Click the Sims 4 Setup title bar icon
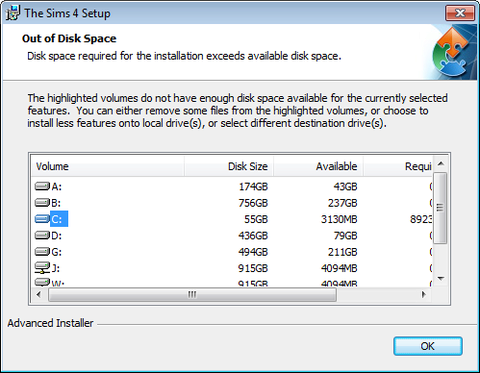 13,13
